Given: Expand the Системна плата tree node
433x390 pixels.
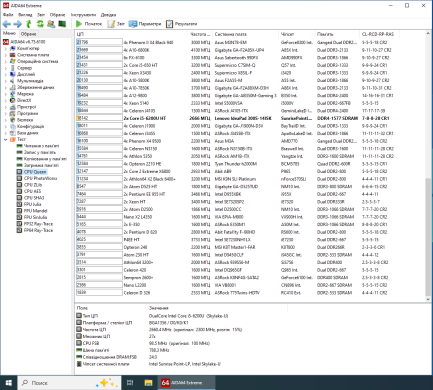Looking at the screenshot, I should point(5,55).
